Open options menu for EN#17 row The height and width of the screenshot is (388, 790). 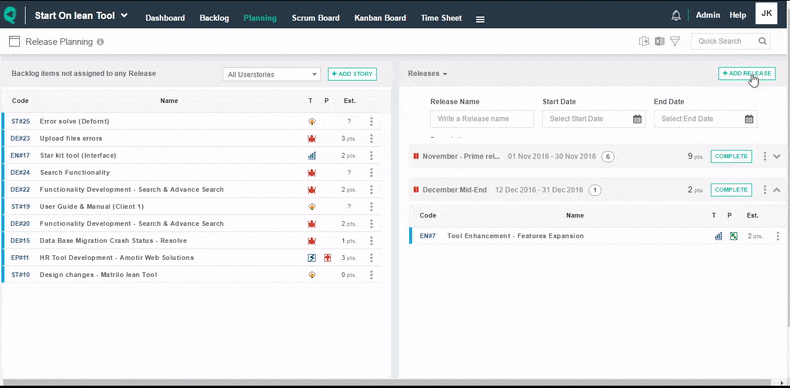pyautogui.click(x=371, y=156)
